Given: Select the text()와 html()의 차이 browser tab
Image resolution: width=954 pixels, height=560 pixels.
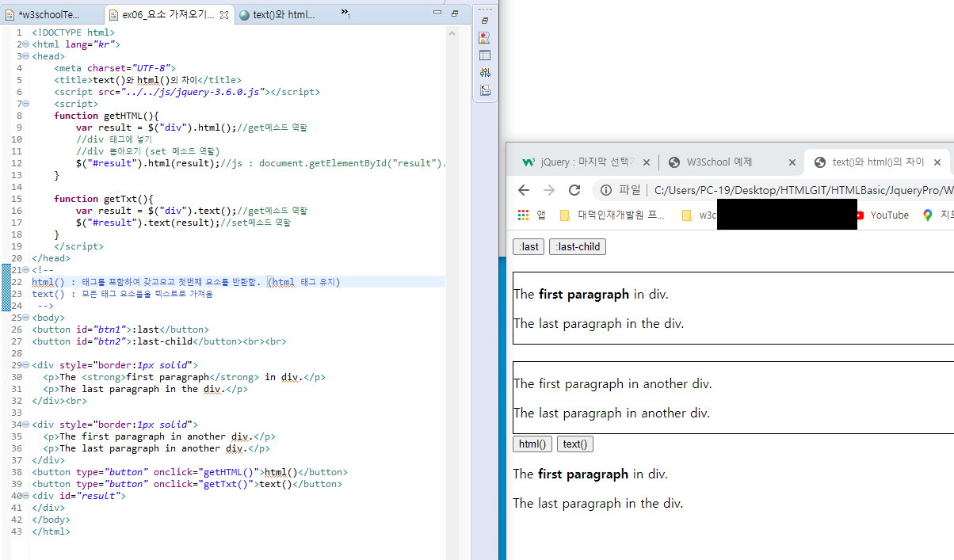Looking at the screenshot, I should [877, 162].
